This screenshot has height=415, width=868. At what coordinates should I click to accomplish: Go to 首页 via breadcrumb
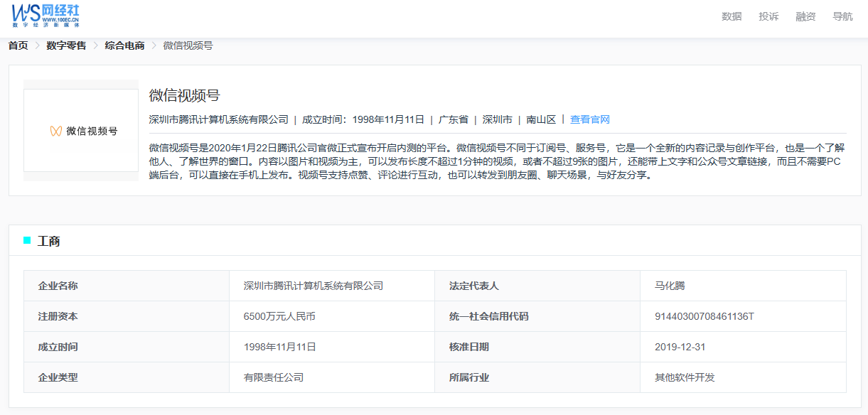coord(18,45)
